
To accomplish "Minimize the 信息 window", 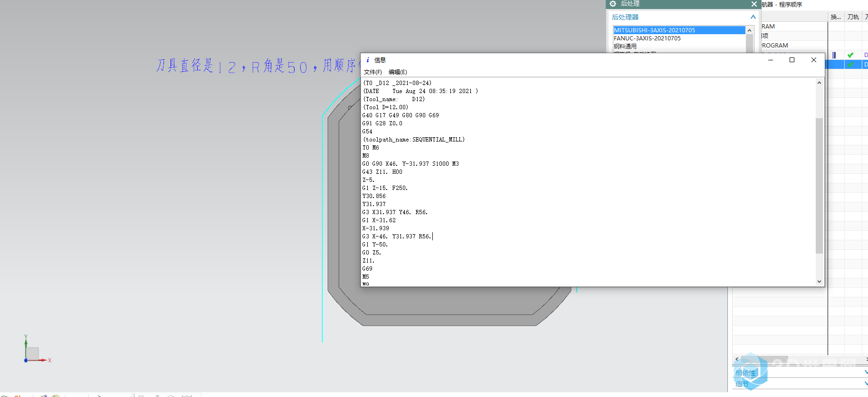I will coord(771,60).
